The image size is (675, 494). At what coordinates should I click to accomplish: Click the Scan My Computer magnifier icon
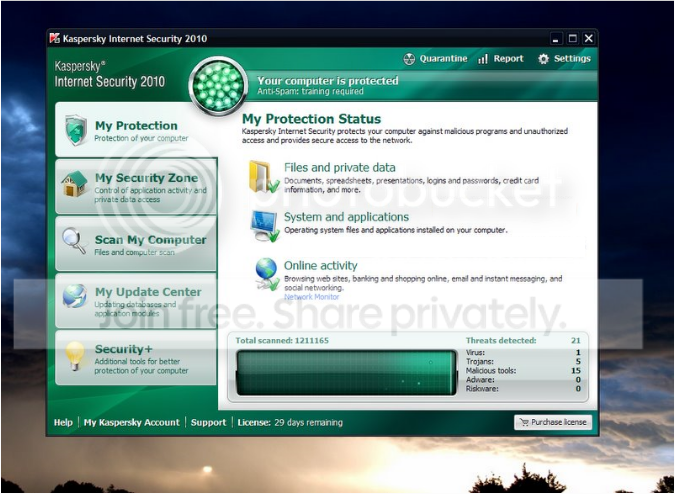point(74,240)
